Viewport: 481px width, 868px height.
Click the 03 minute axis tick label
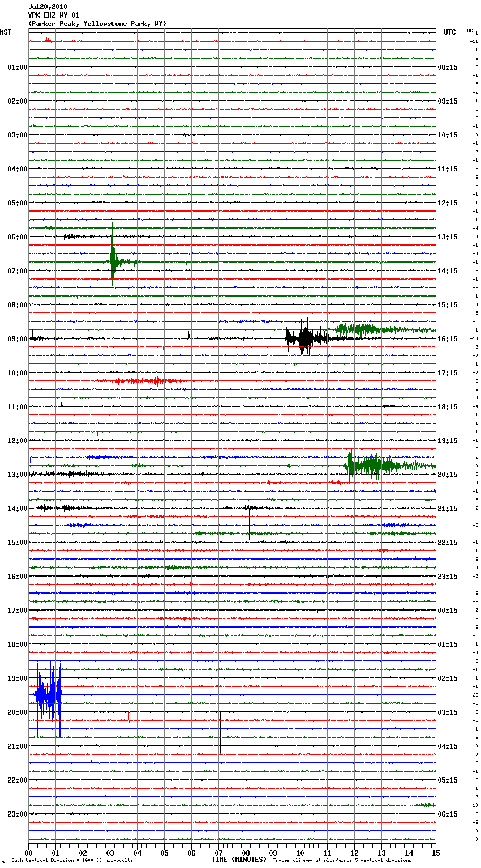(x=110, y=852)
